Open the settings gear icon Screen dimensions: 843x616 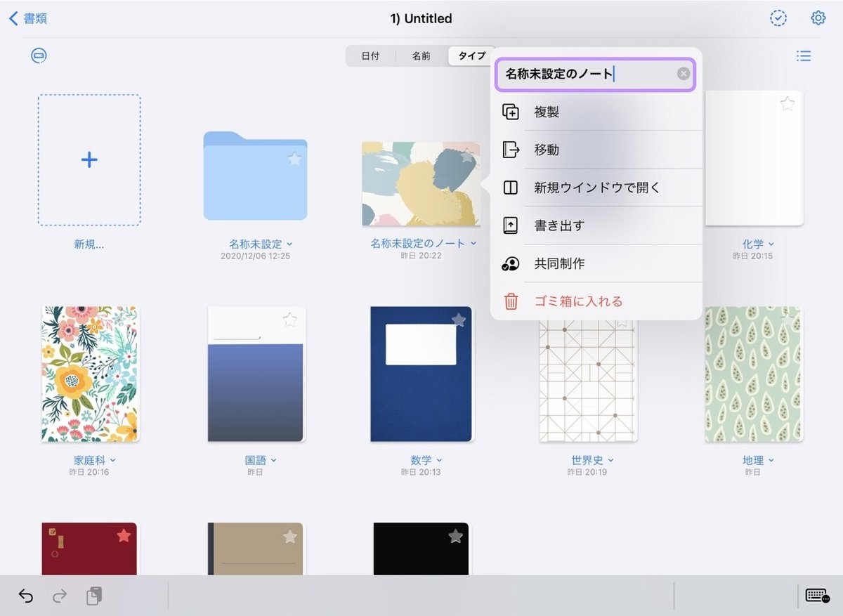pos(817,18)
